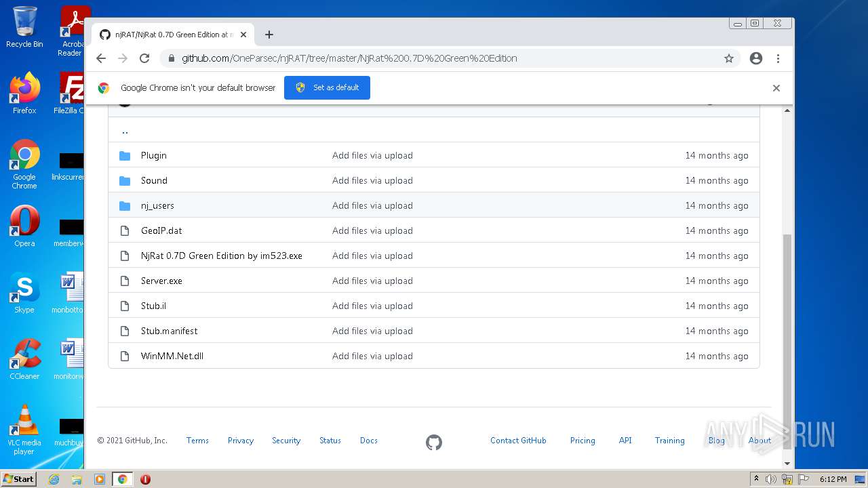868x488 pixels.
Task: Open Recycle Bin on desktop
Action: tap(24, 27)
